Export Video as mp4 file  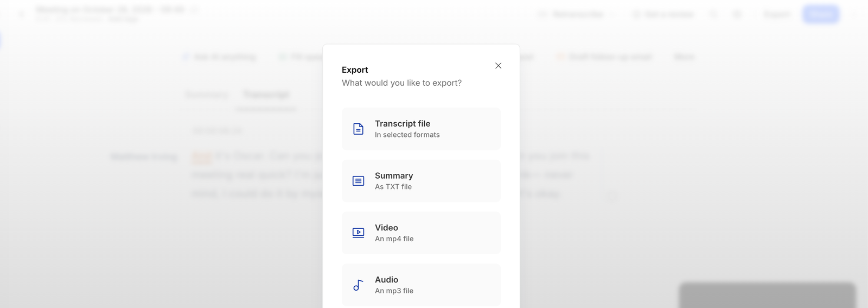421,233
